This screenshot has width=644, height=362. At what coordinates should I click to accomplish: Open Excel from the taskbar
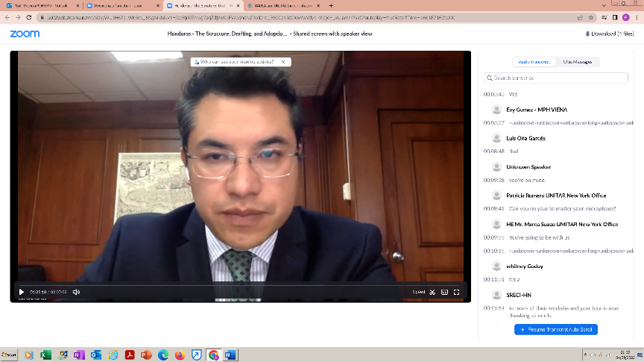45,355
